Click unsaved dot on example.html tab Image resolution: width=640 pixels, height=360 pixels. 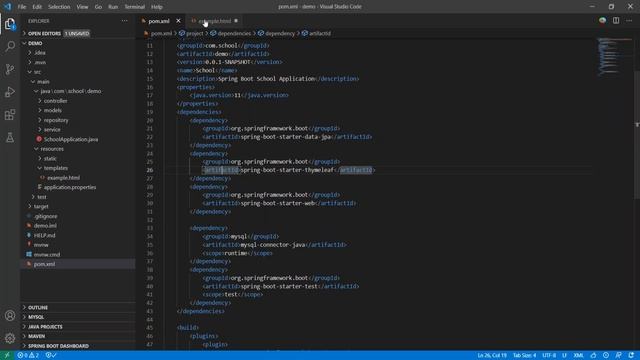[x=236, y=21]
